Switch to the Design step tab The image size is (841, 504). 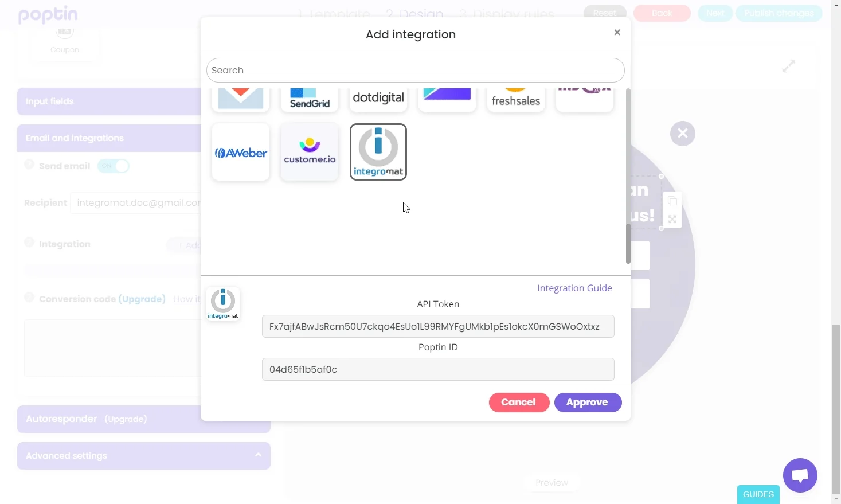[414, 14]
